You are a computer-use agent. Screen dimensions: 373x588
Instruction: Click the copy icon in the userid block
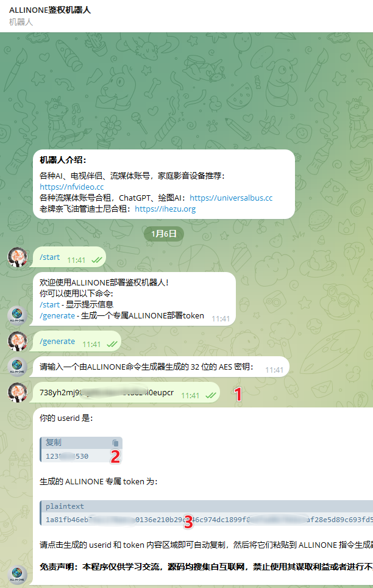tap(115, 443)
